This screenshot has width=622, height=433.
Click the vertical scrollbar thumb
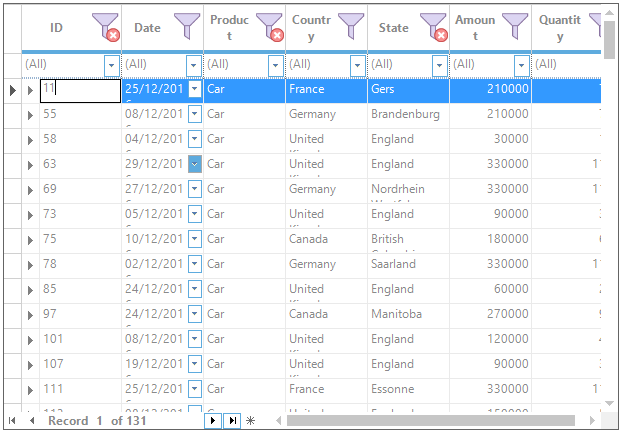click(609, 40)
